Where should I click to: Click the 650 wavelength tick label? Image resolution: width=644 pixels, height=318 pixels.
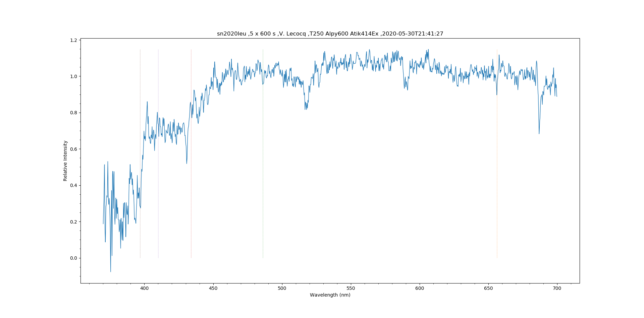pyautogui.click(x=488, y=288)
